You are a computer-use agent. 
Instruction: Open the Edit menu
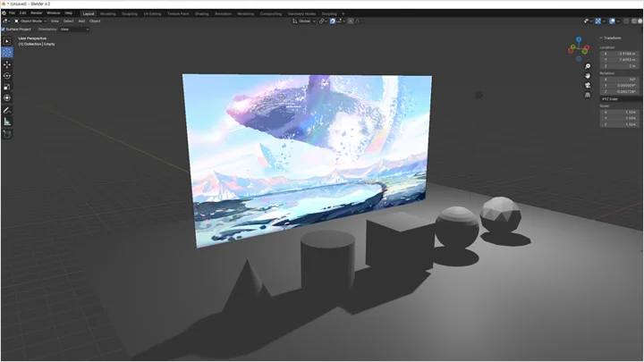click(x=22, y=13)
